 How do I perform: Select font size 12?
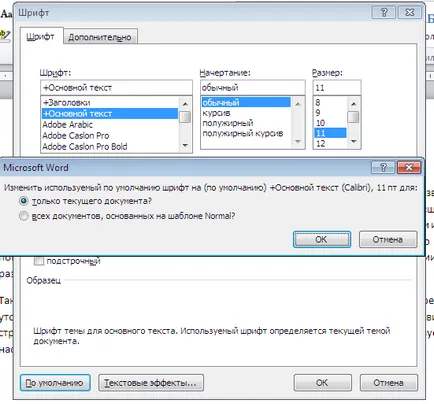330,143
